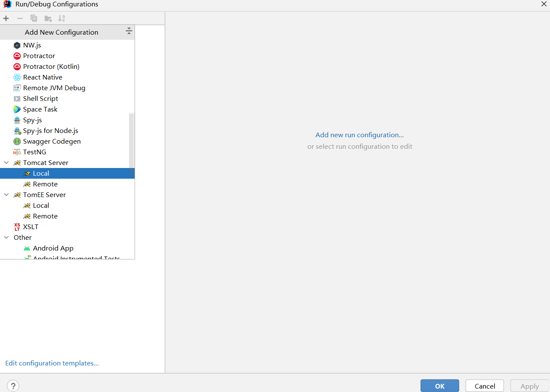Screen dimensions: 550x392
Task: Collapse the Other group chevron
Action: click(x=6, y=238)
